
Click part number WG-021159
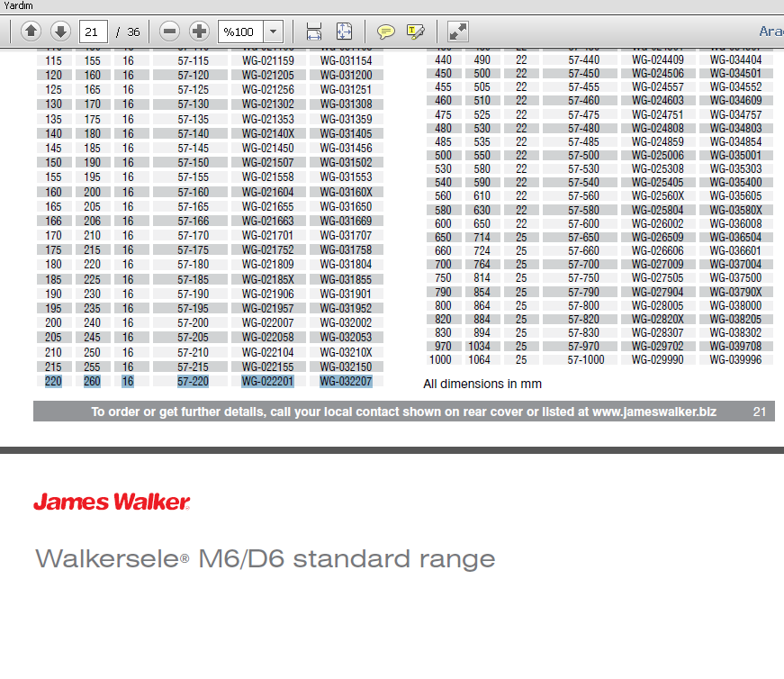tap(268, 60)
